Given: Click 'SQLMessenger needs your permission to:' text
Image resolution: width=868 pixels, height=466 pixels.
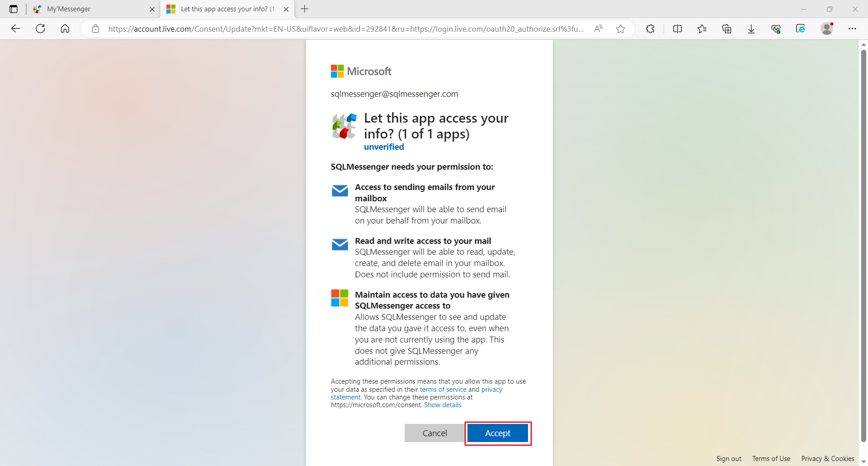Looking at the screenshot, I should pos(412,167).
